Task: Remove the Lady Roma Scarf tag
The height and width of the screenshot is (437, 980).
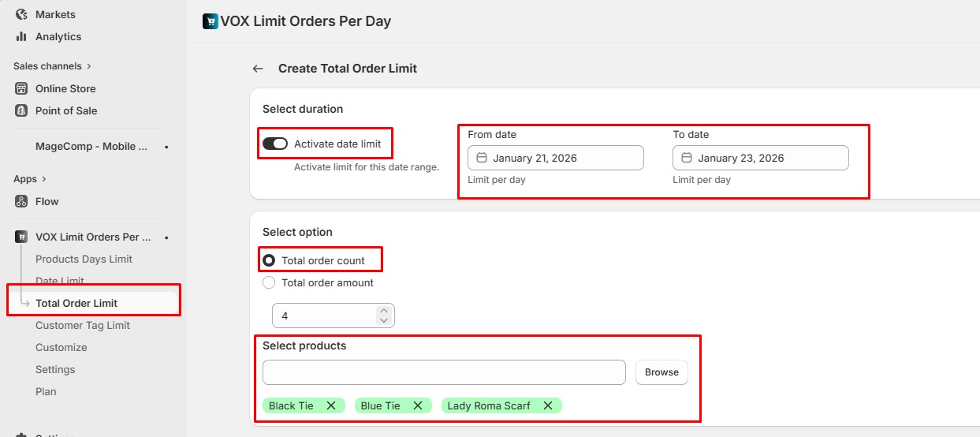Action: click(548, 405)
